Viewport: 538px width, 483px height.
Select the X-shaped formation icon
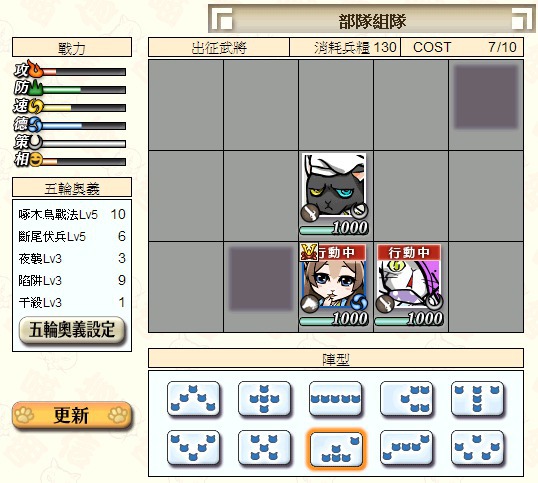pyautogui.click(x=264, y=447)
